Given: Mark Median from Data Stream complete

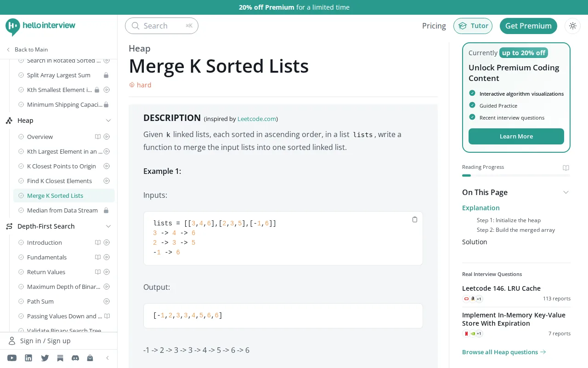Looking at the screenshot, I should pos(21,210).
